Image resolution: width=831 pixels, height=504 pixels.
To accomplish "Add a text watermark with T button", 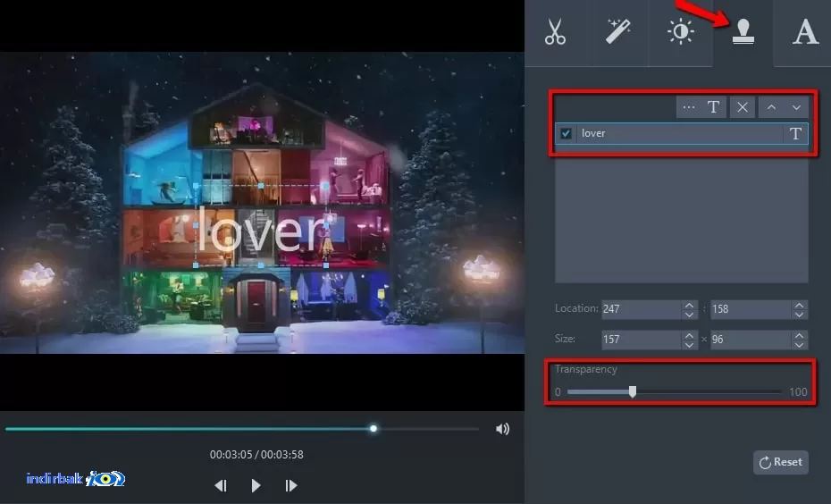I will (713, 107).
